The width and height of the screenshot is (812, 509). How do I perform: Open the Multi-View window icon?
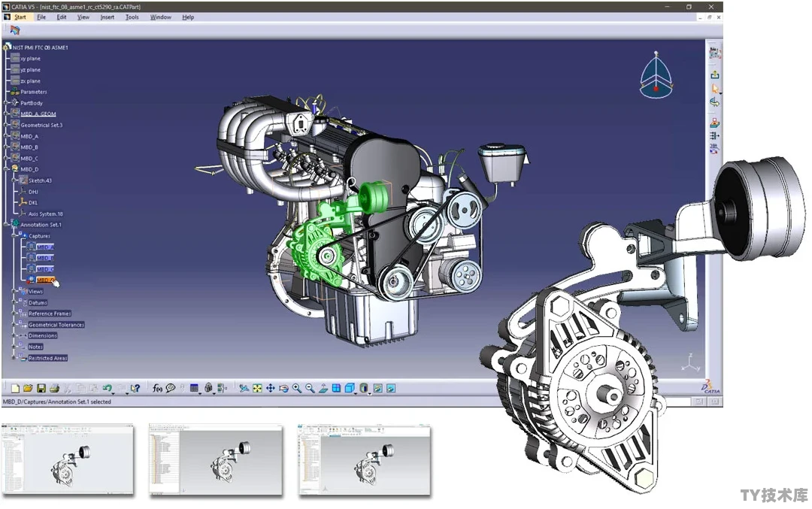click(x=336, y=388)
